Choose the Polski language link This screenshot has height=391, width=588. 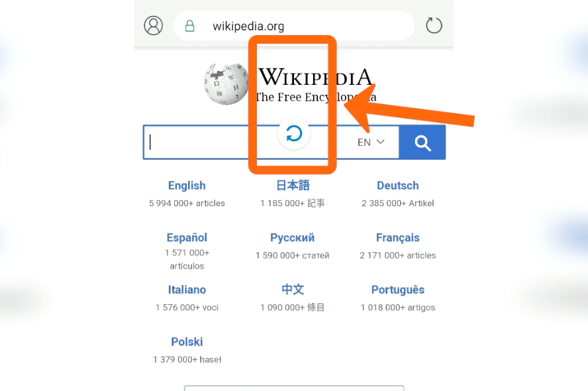[187, 342]
